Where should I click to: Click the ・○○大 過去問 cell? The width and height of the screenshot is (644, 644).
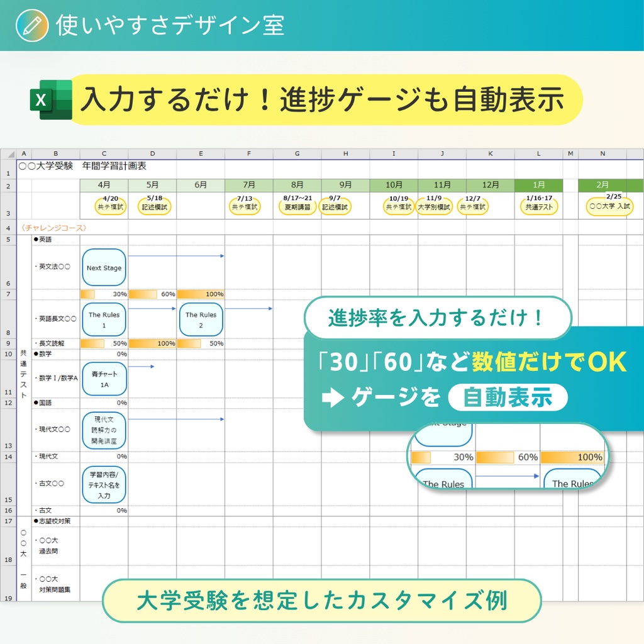pos(56,546)
